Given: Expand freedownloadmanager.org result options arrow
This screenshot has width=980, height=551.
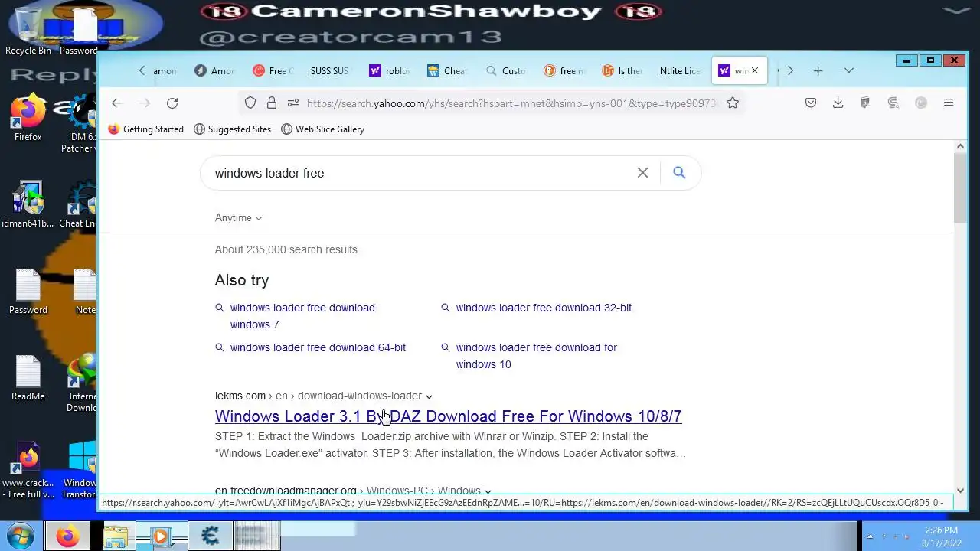Looking at the screenshot, I should (488, 491).
